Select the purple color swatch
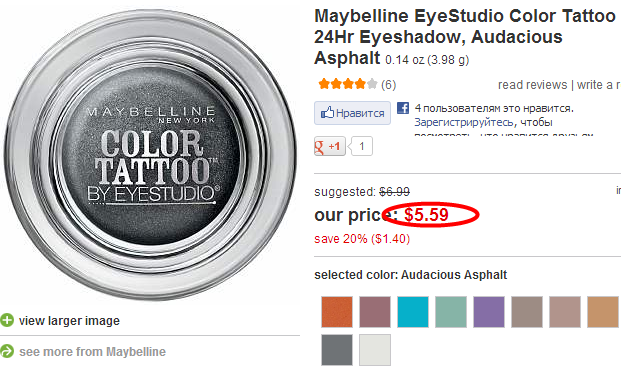Viewport: 621px width, 367px height. click(489, 312)
